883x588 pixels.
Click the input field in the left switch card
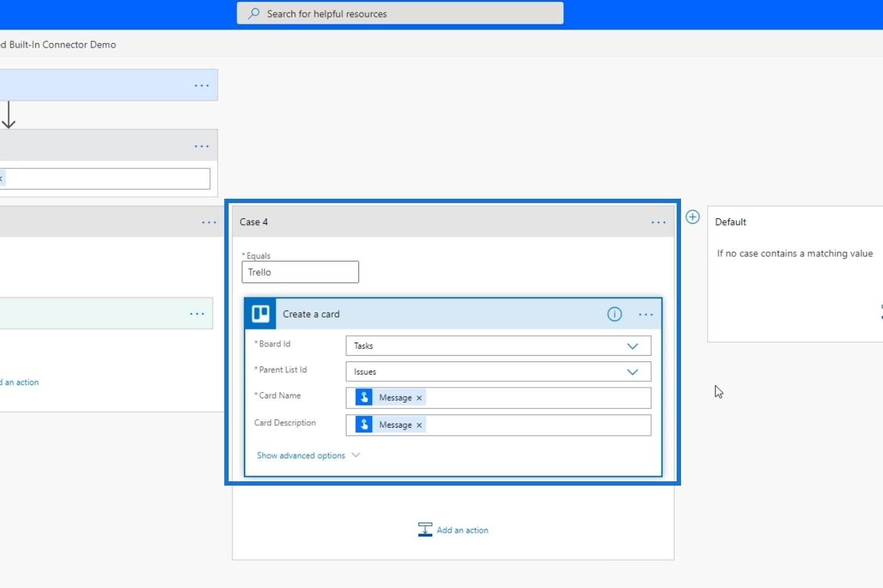tap(105, 179)
